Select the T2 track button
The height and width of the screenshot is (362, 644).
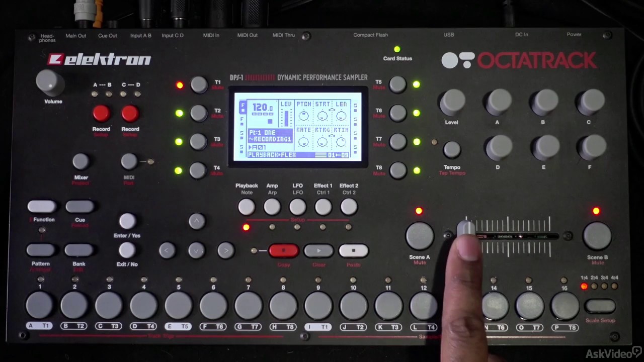coord(199,113)
